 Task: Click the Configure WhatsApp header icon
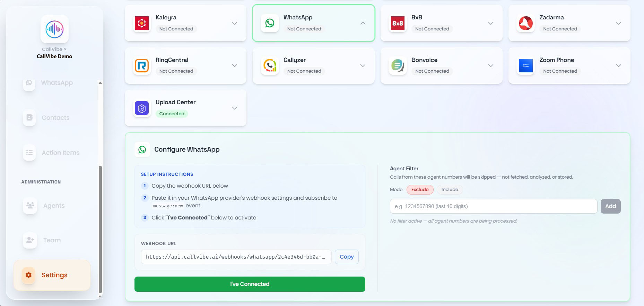(142, 150)
